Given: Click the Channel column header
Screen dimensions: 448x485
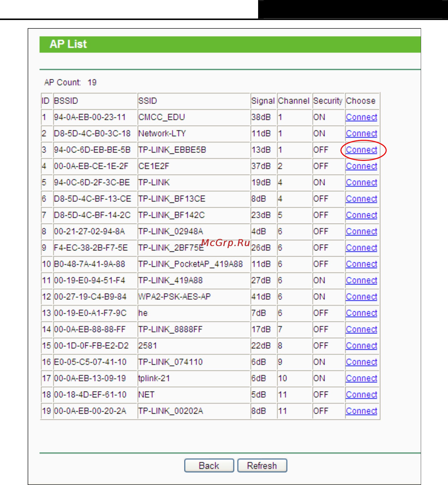Looking at the screenshot, I should click(x=294, y=101).
